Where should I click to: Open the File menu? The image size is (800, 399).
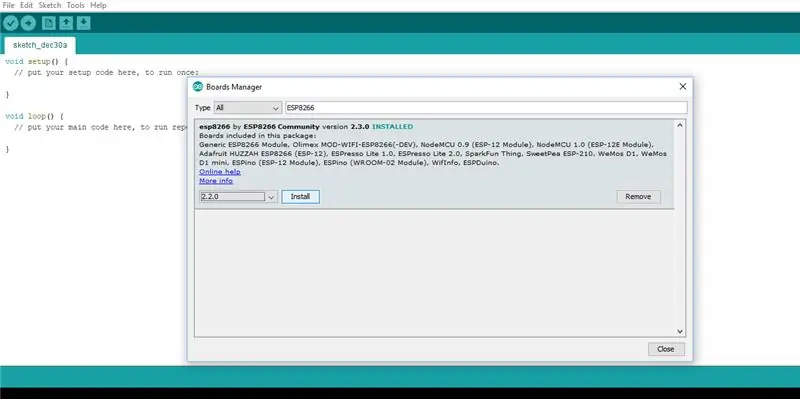tap(8, 5)
